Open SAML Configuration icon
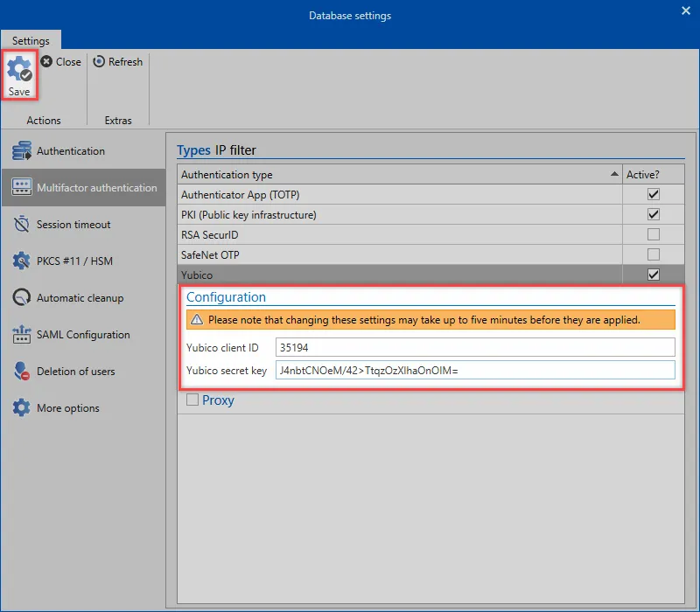Image resolution: width=700 pixels, height=612 pixels. point(22,335)
